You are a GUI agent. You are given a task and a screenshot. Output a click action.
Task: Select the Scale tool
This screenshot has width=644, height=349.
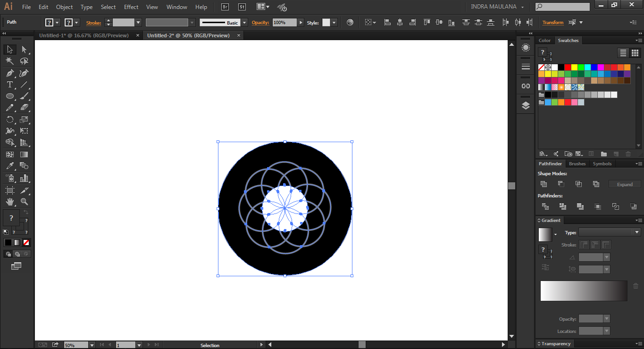click(x=24, y=119)
